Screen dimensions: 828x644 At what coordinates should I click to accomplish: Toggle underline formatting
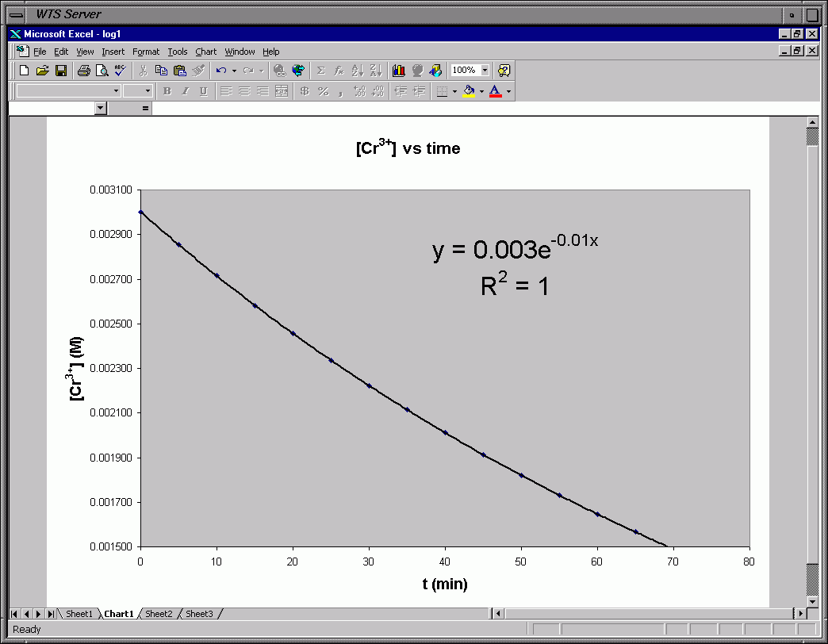coord(203,91)
